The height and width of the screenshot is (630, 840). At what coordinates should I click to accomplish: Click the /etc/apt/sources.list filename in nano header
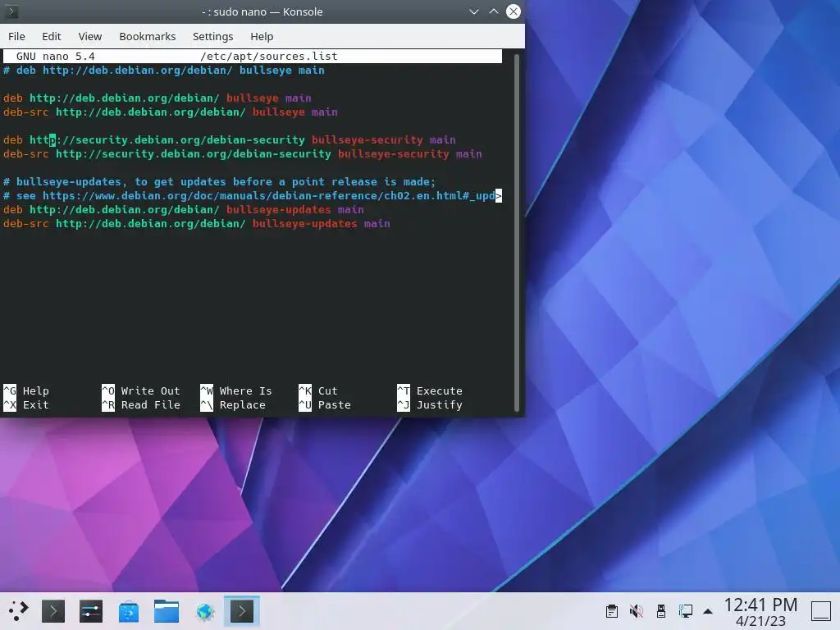click(268, 57)
